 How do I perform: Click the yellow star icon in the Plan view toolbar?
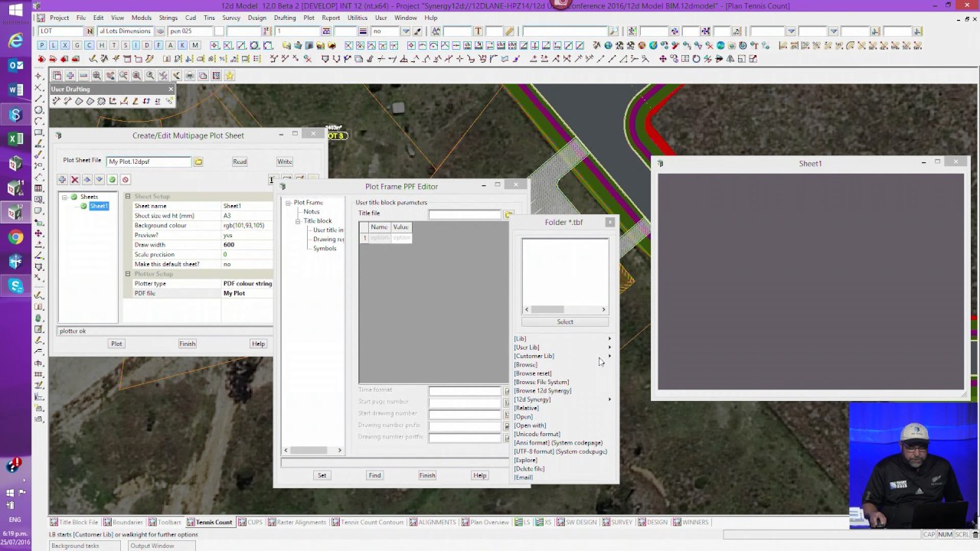(229, 76)
